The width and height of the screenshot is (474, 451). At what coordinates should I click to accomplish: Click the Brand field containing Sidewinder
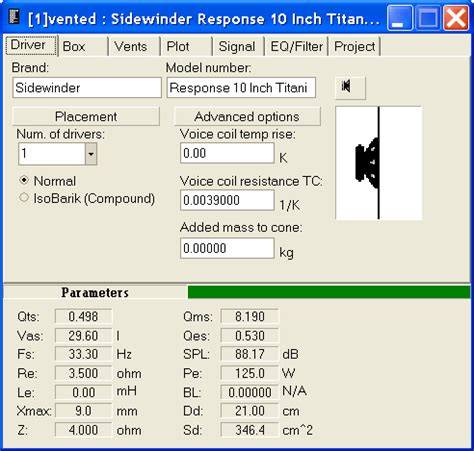click(x=87, y=88)
